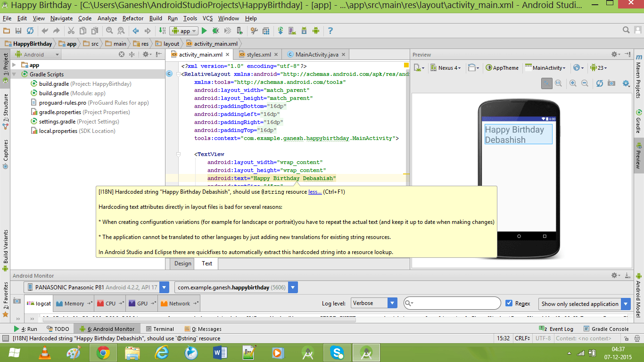
Task: Open the PANASONIC device selector dropdown
Action: [164, 288]
